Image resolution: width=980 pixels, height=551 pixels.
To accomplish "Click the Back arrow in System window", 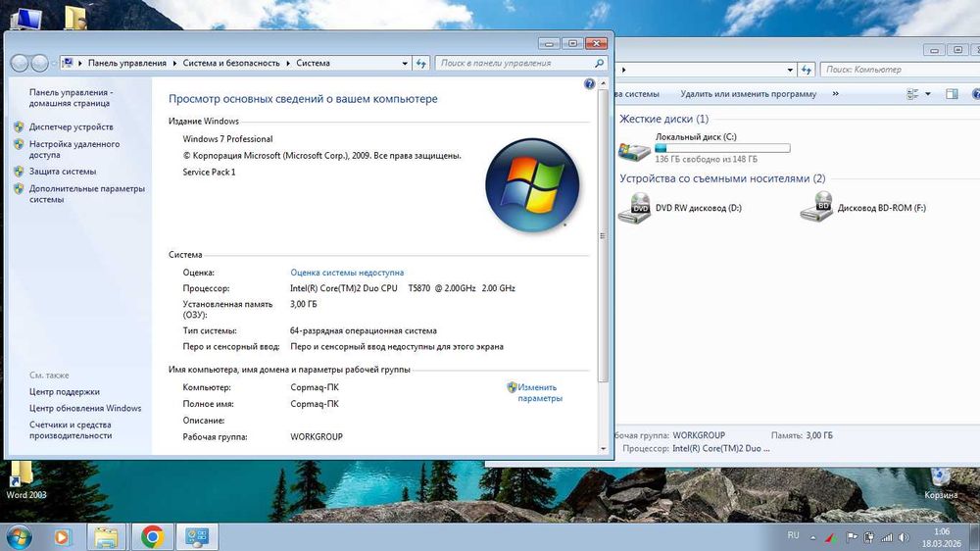I will (20, 63).
